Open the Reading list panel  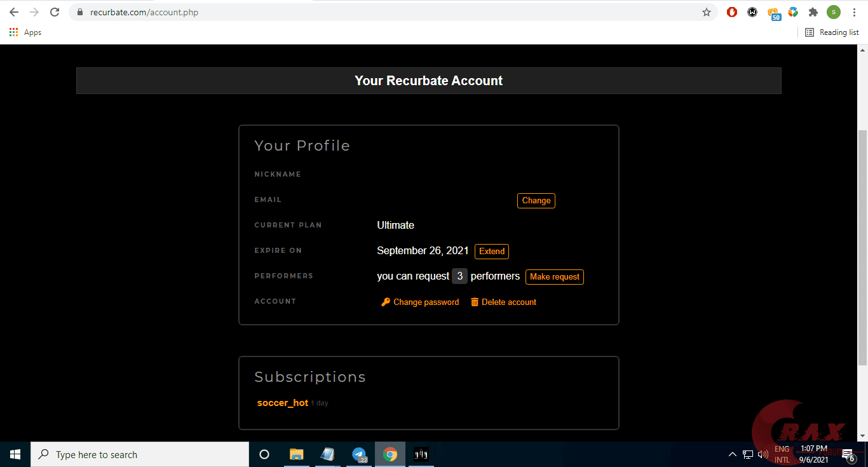pos(832,32)
